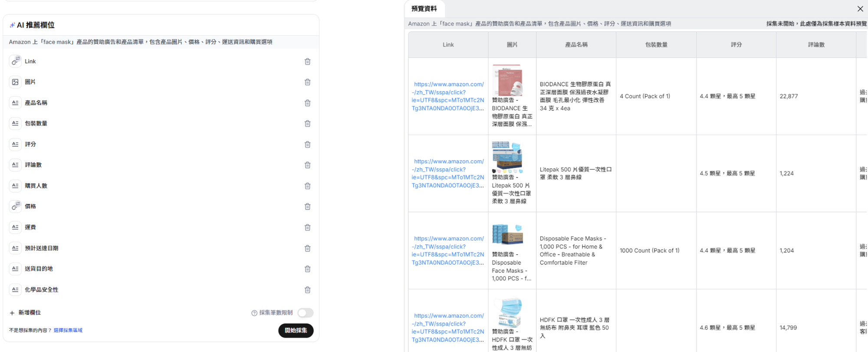Click the 評分 column header
The image size is (868, 352).
pyautogui.click(x=736, y=45)
